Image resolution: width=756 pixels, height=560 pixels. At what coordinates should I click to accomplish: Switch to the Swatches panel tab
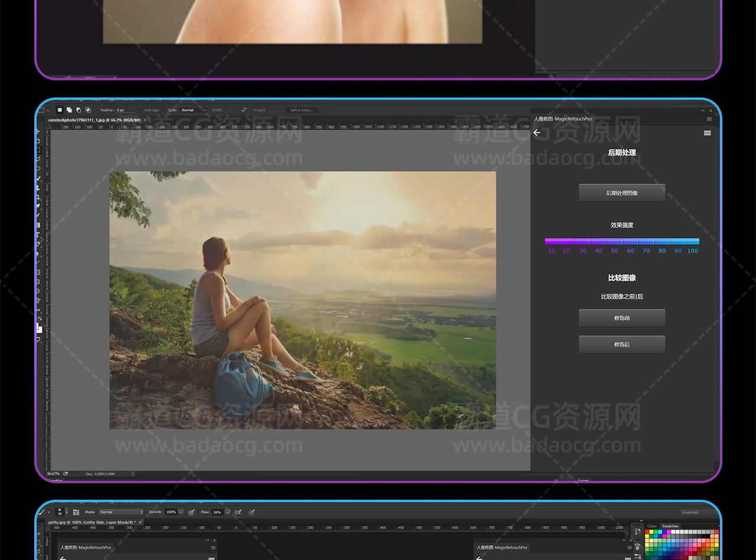(670, 526)
